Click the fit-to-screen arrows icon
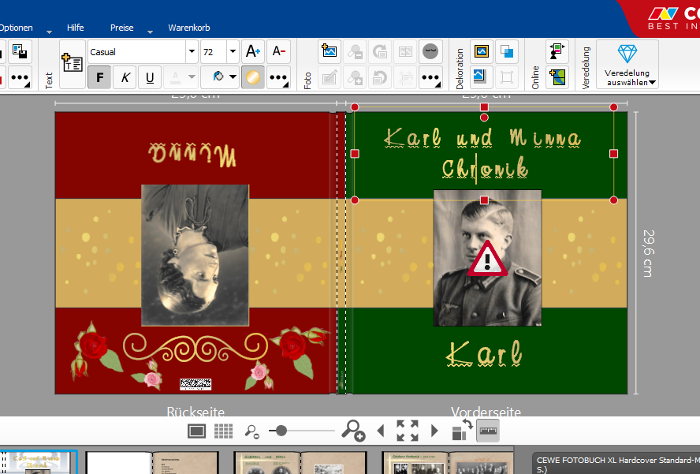Viewport: 700px width, 474px height. click(x=408, y=431)
